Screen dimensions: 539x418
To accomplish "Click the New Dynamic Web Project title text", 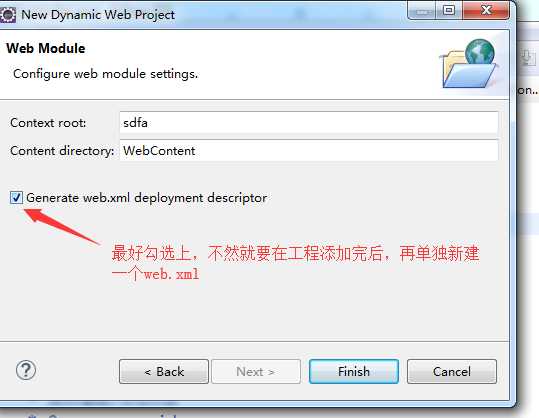I will (98, 15).
